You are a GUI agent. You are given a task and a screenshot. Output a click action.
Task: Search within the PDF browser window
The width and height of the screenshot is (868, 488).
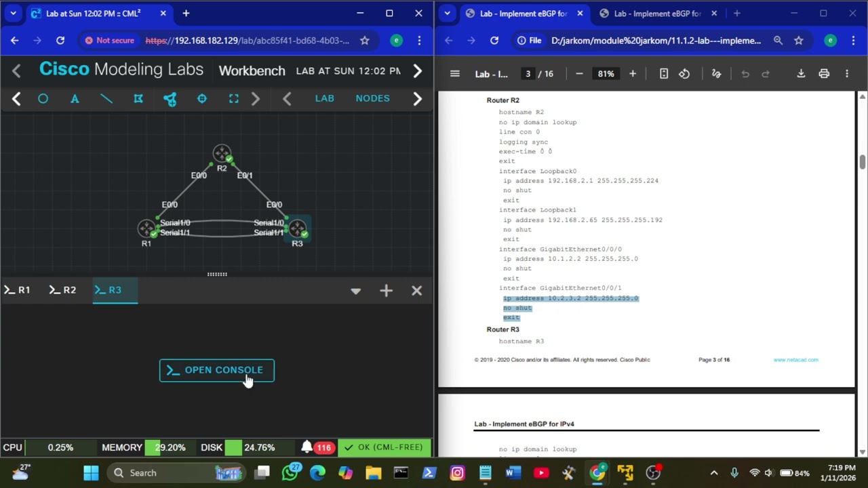pos(778,41)
